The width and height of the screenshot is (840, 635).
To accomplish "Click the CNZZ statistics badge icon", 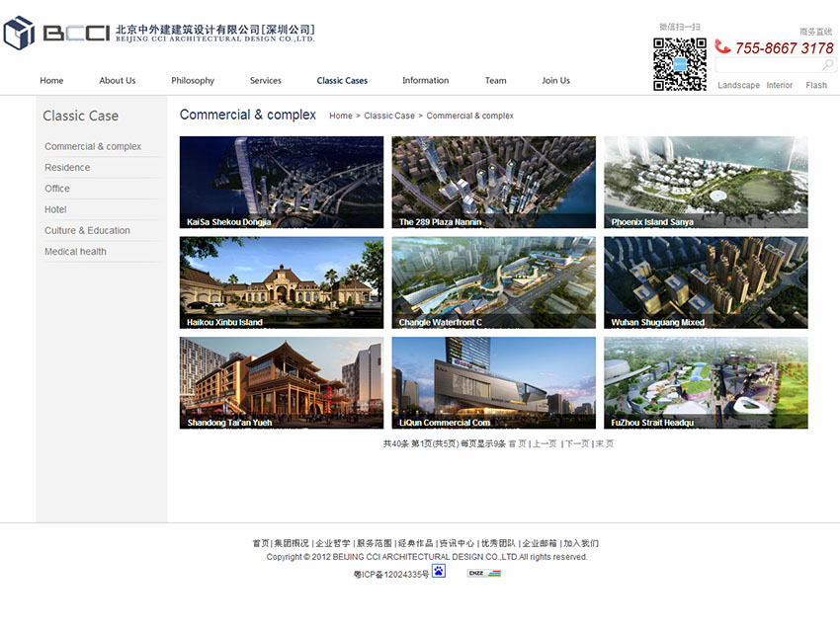I will click(x=483, y=573).
